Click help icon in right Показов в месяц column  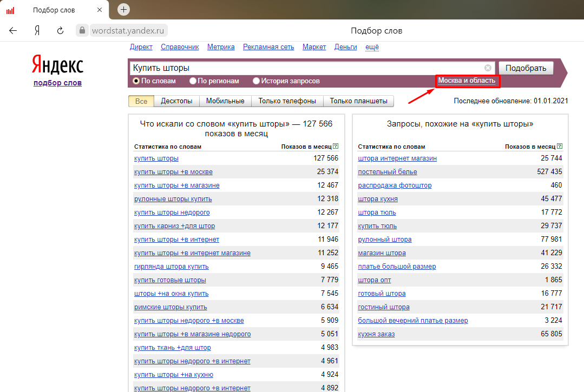[560, 146]
